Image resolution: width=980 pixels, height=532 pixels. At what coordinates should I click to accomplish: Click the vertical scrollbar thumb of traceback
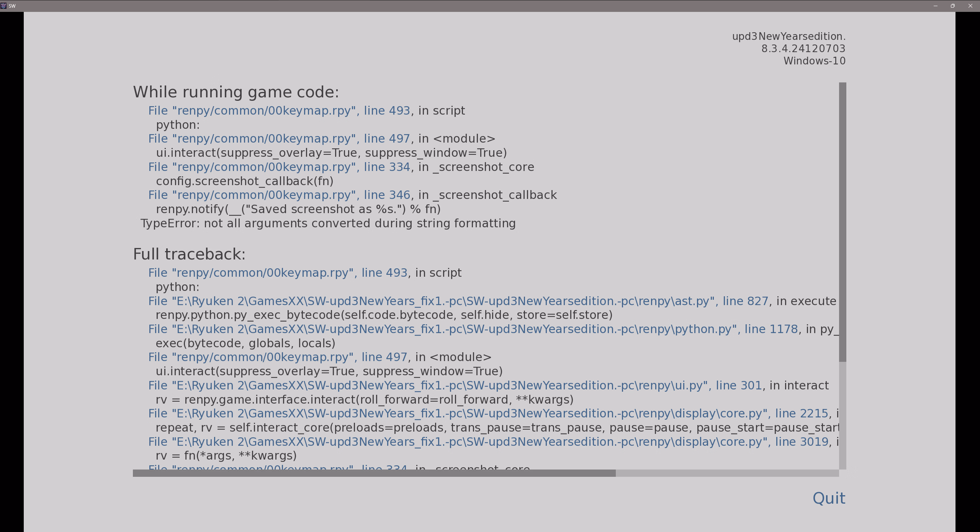(842, 222)
